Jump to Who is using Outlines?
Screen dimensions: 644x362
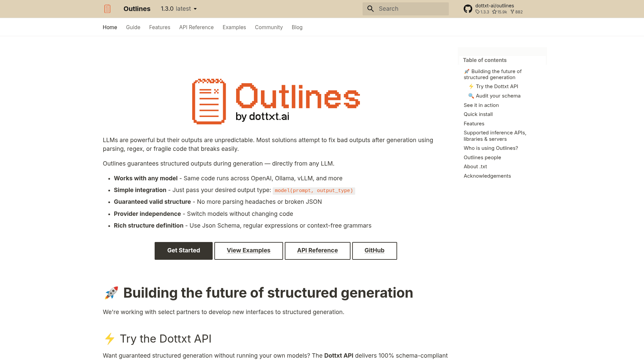tap(491, 148)
